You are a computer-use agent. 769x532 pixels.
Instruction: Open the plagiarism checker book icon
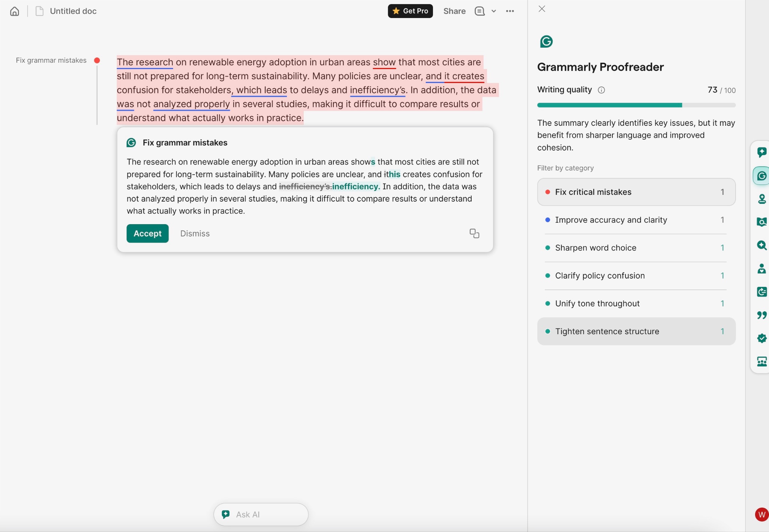762,222
